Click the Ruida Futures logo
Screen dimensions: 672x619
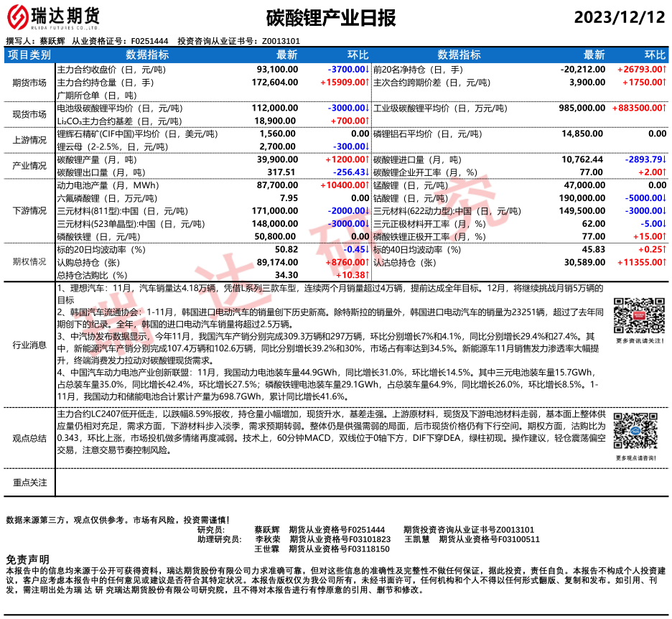pos(55,17)
